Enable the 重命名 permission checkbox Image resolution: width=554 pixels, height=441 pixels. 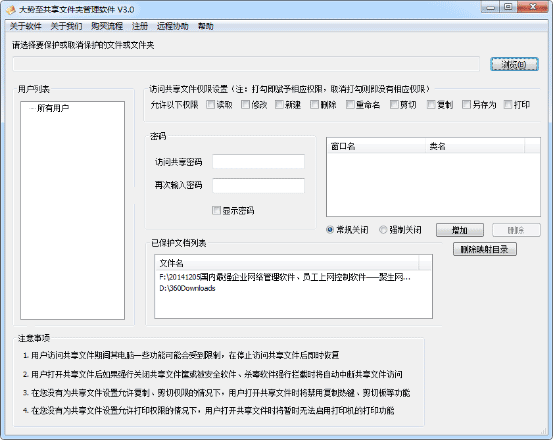[350, 104]
